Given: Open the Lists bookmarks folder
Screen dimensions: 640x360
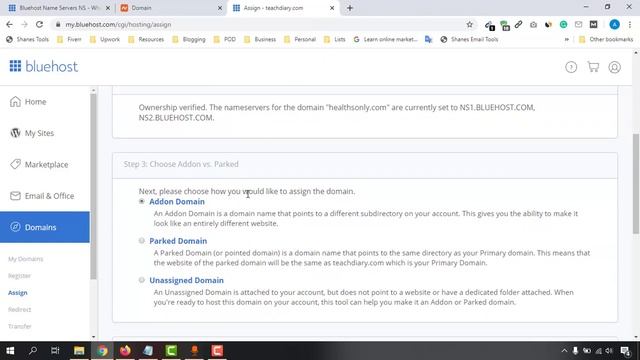Looking at the screenshot, I should pyautogui.click(x=335, y=39).
